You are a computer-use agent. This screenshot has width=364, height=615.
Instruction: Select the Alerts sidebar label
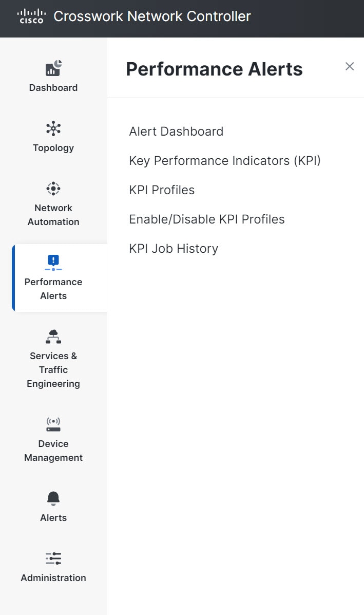[x=53, y=517]
